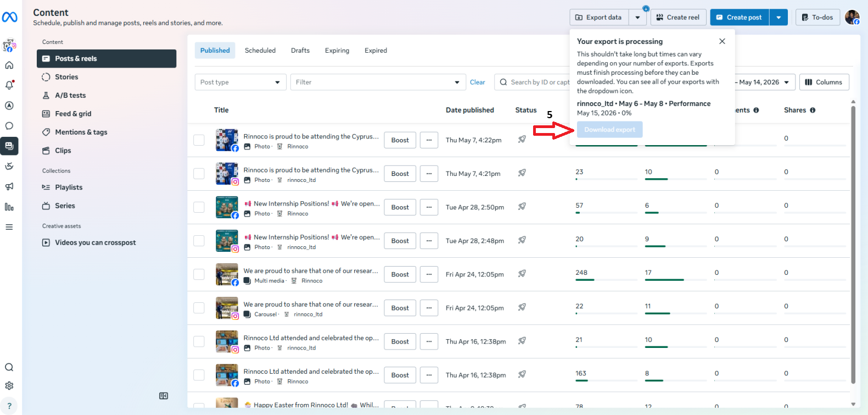Open more options for Thu May 7, 4:22pm post

(x=429, y=140)
